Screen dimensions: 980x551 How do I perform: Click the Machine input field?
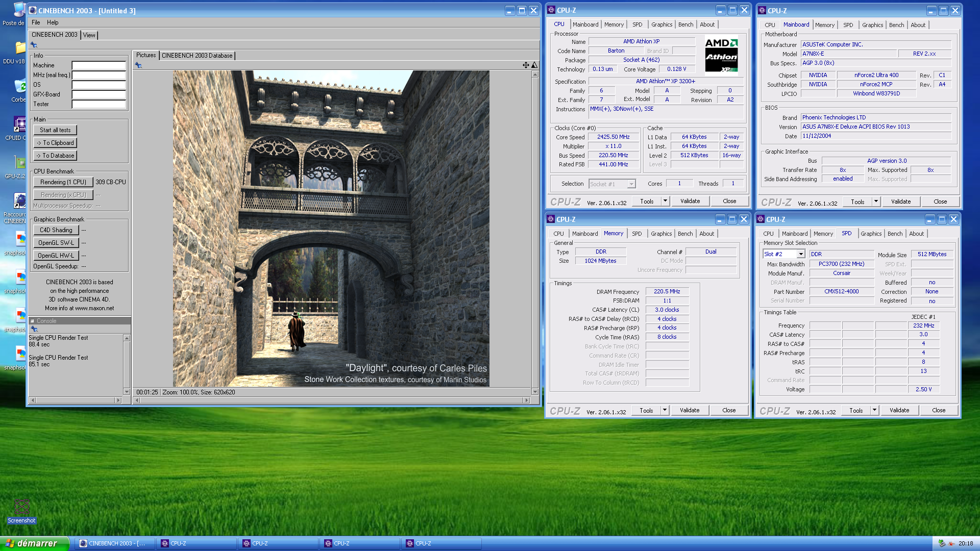click(x=99, y=65)
